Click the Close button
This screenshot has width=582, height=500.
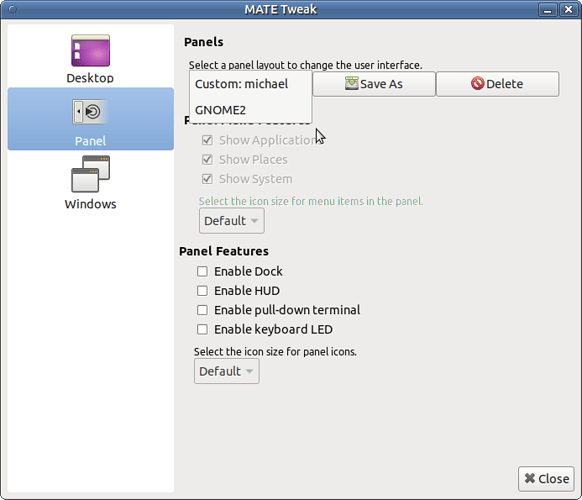click(546, 478)
